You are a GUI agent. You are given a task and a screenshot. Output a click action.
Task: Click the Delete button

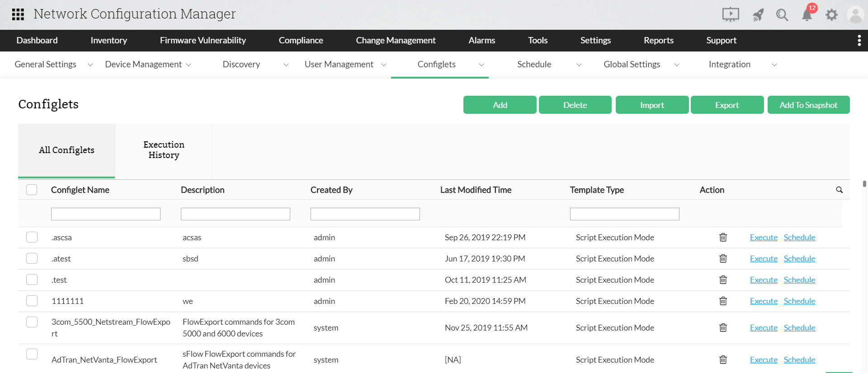[575, 105]
